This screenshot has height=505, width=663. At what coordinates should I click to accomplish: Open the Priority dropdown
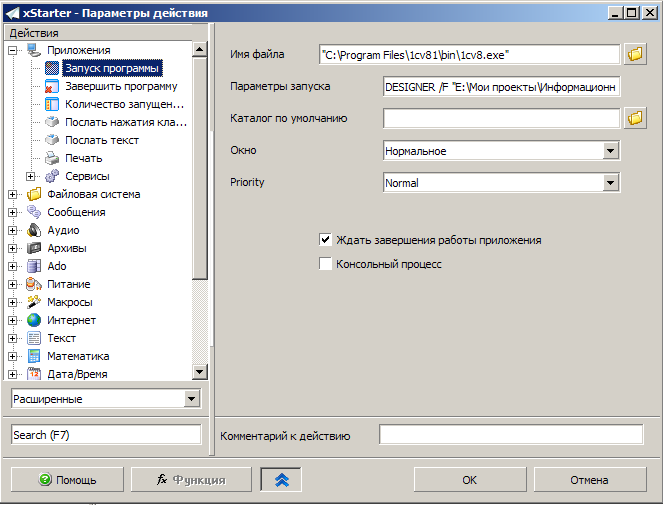[610, 183]
